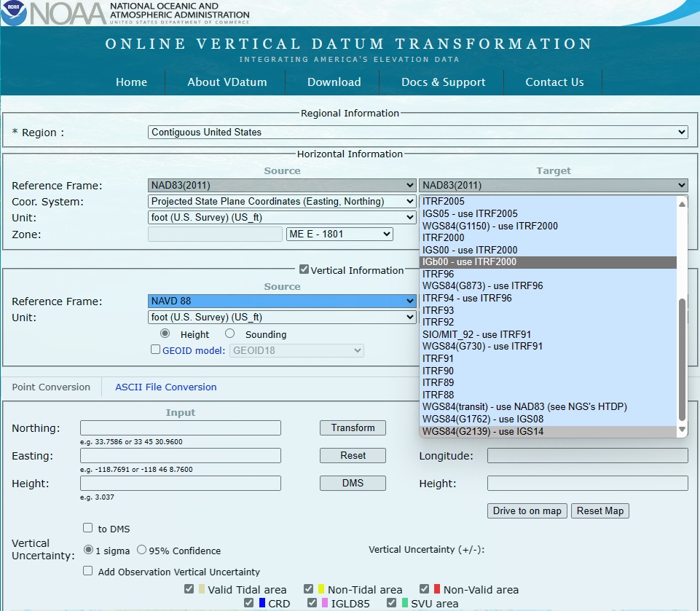Open the GEOID18 model dropdown
Viewport: 700px width, 611px height.
296,350
